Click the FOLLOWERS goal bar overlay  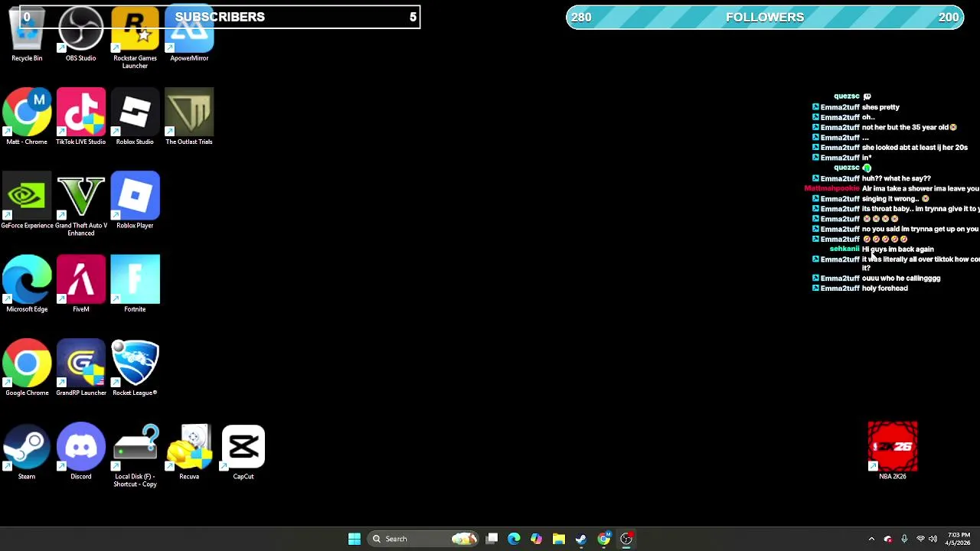[765, 17]
